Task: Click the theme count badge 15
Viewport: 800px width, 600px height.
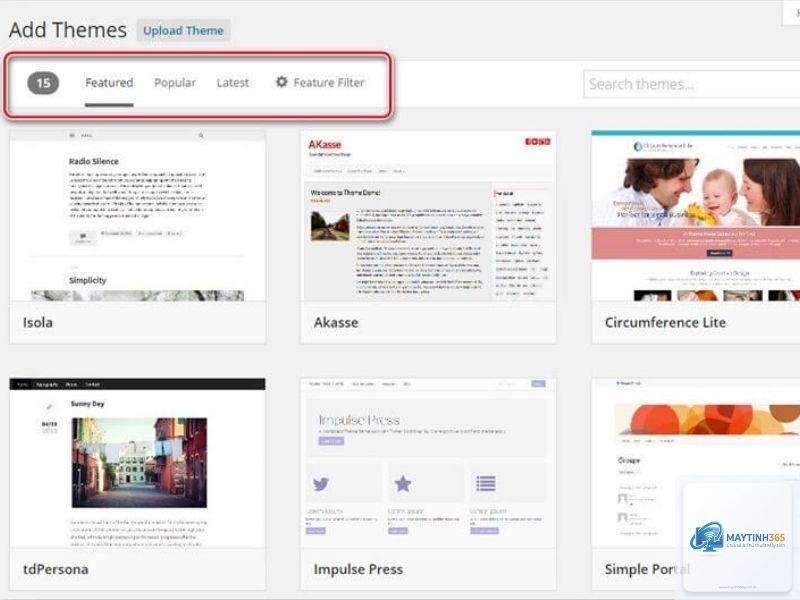Action: coord(43,83)
